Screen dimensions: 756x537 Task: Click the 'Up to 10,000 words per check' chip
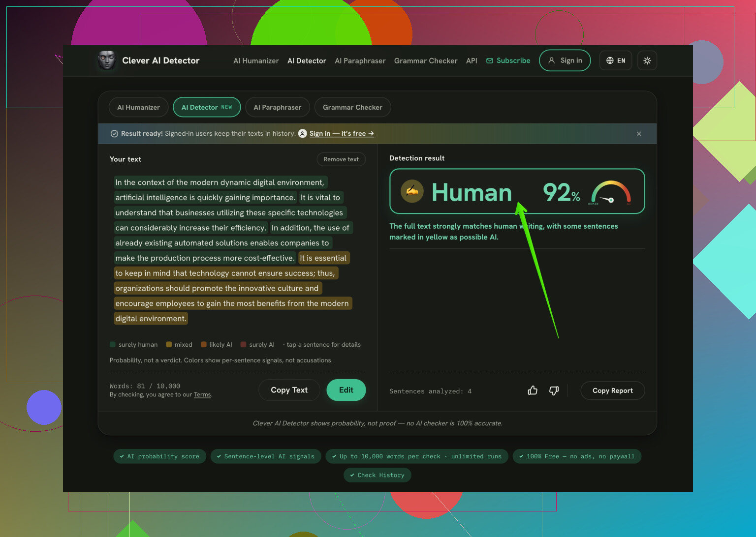point(417,456)
